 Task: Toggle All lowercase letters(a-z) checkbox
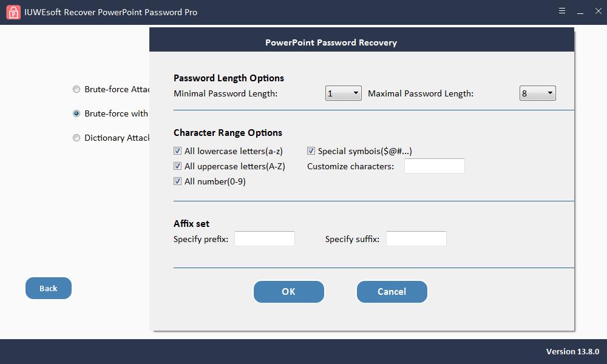point(178,151)
